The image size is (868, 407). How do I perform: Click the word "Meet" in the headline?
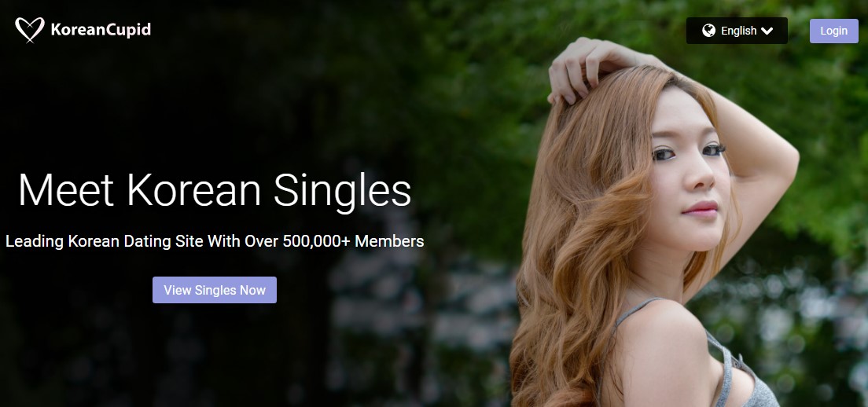click(66, 190)
